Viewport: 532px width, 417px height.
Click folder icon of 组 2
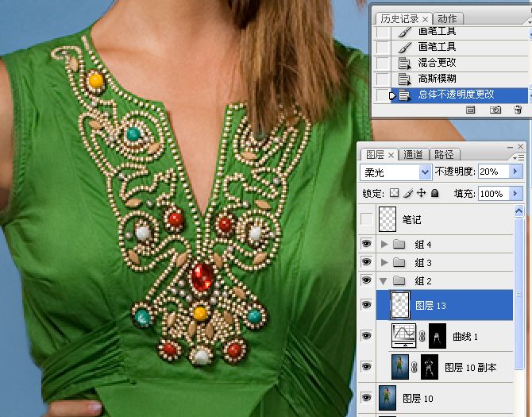pyautogui.click(x=399, y=280)
